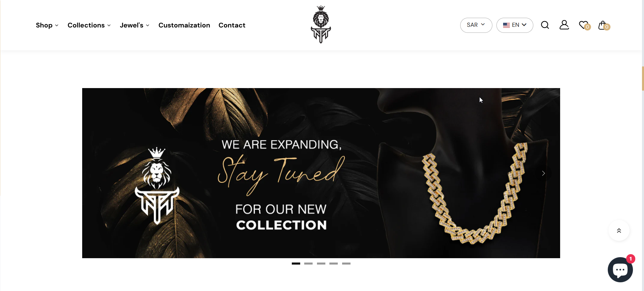The width and height of the screenshot is (644, 291).
Task: Click the back-to-top double chevron button
Action: [x=619, y=230]
